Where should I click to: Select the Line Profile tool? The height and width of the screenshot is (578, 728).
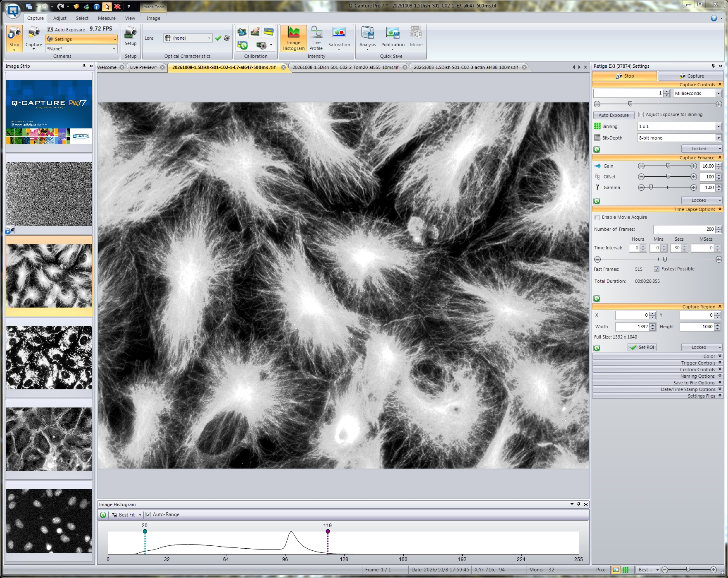(316, 39)
